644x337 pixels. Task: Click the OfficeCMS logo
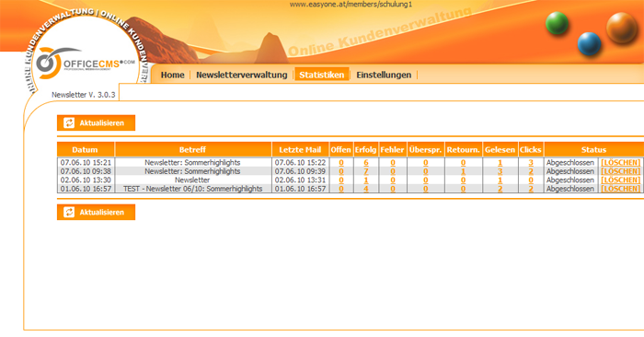(85, 64)
